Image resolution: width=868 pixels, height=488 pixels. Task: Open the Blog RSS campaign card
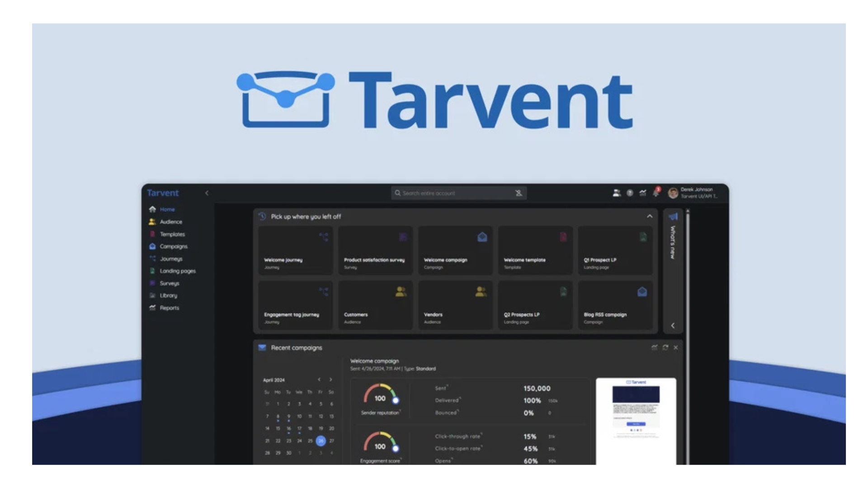coord(615,305)
